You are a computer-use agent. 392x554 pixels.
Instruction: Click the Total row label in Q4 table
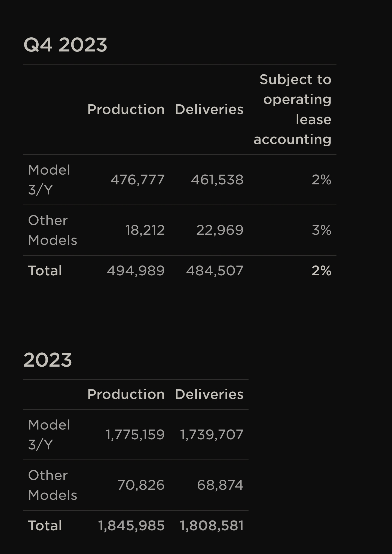pos(45,271)
